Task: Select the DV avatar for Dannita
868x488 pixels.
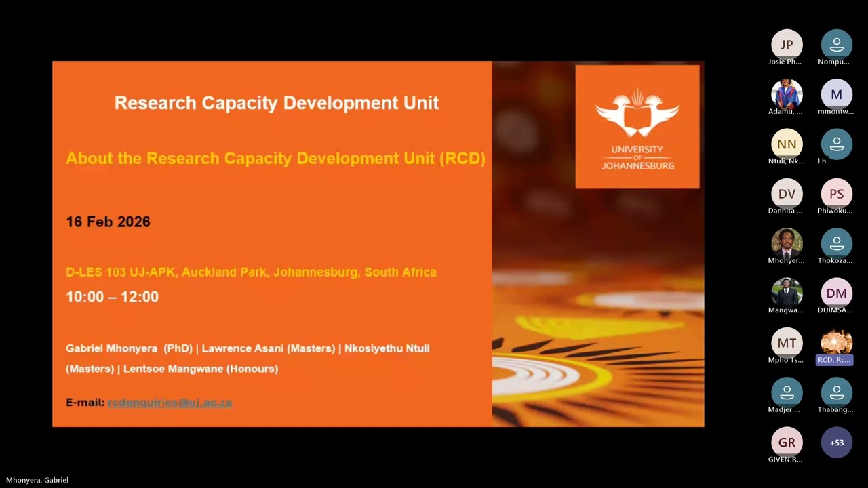Action: [x=787, y=194]
